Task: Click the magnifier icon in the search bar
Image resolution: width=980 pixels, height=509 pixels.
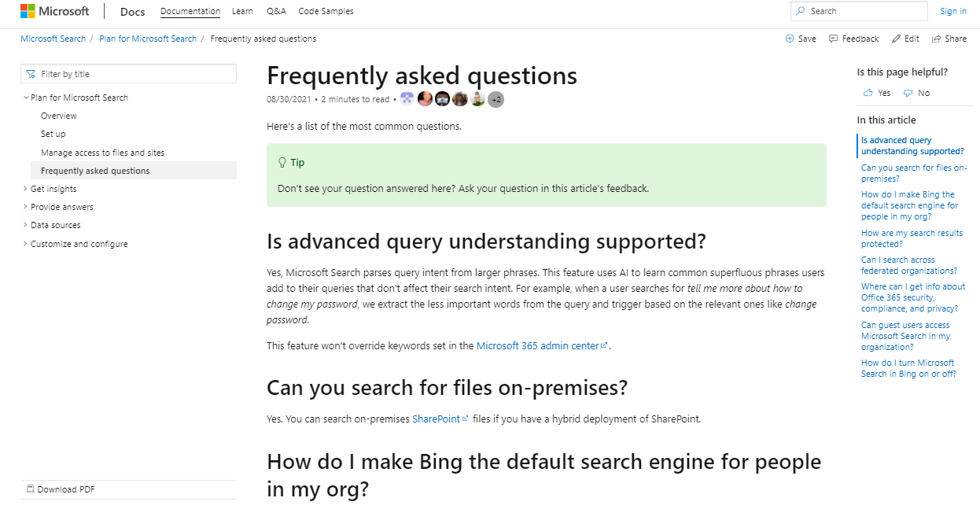Action: point(800,11)
